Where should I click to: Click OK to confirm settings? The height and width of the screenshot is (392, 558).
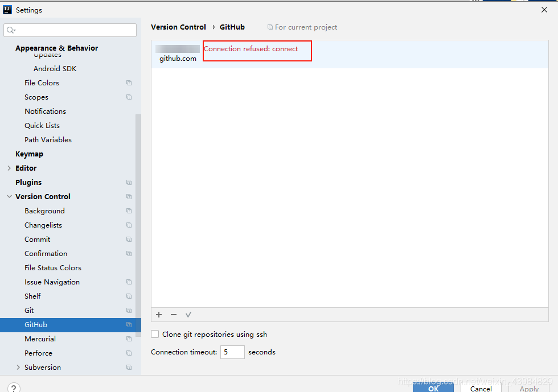433,387
